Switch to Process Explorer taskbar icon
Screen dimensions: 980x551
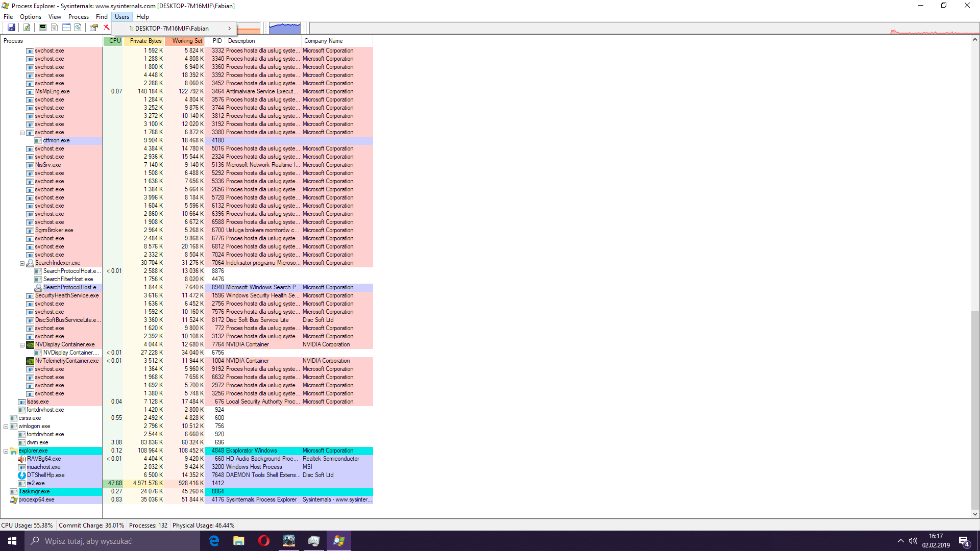[x=339, y=541]
